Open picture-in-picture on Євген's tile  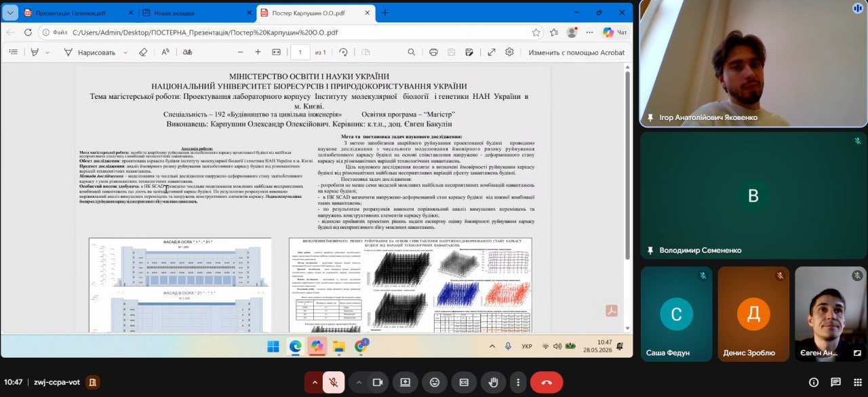[857, 352]
